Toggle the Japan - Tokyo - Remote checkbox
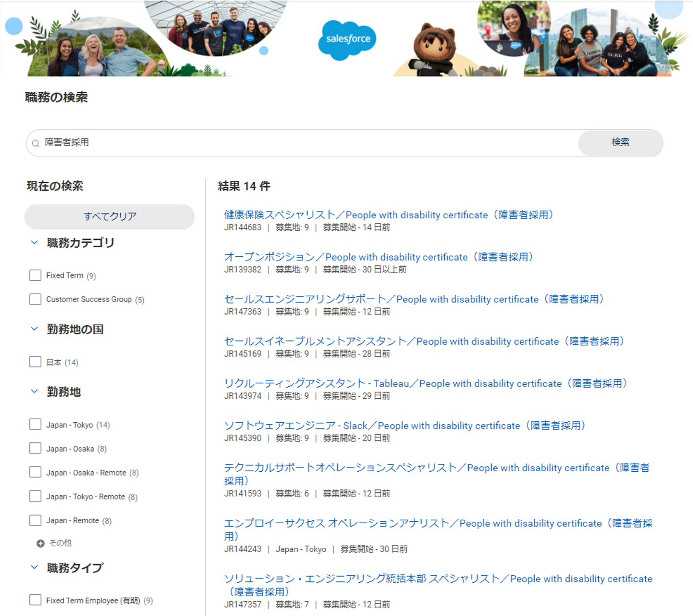 click(35, 496)
